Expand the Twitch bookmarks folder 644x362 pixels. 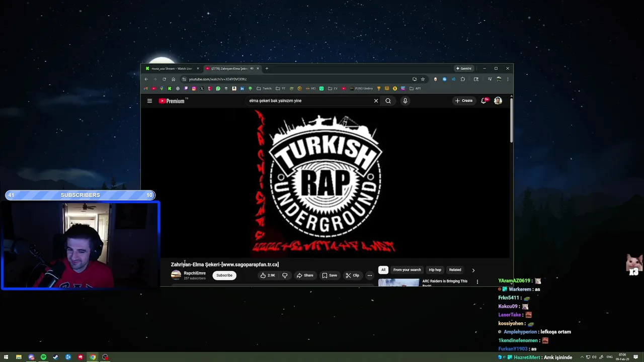264,88
